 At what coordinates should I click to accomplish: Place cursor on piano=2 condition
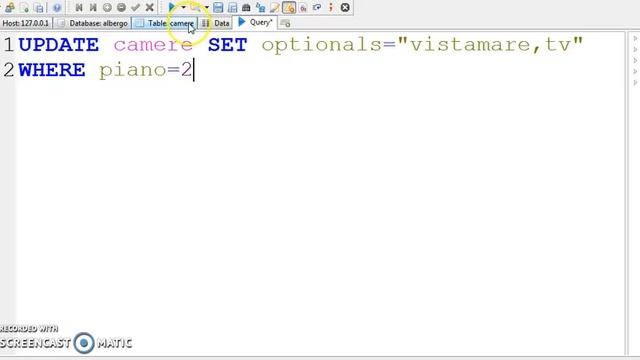[x=146, y=70]
